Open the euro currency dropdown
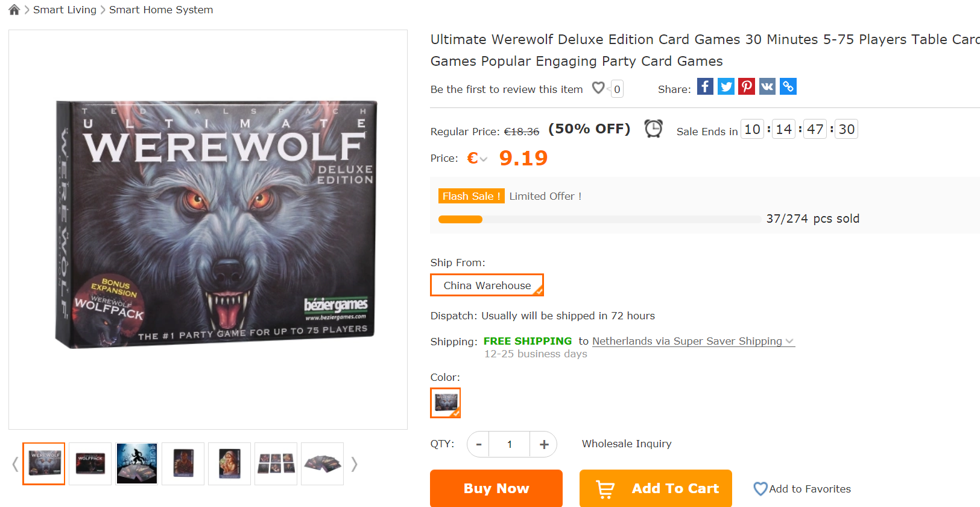Viewport: 980px width, 507px height. point(477,159)
